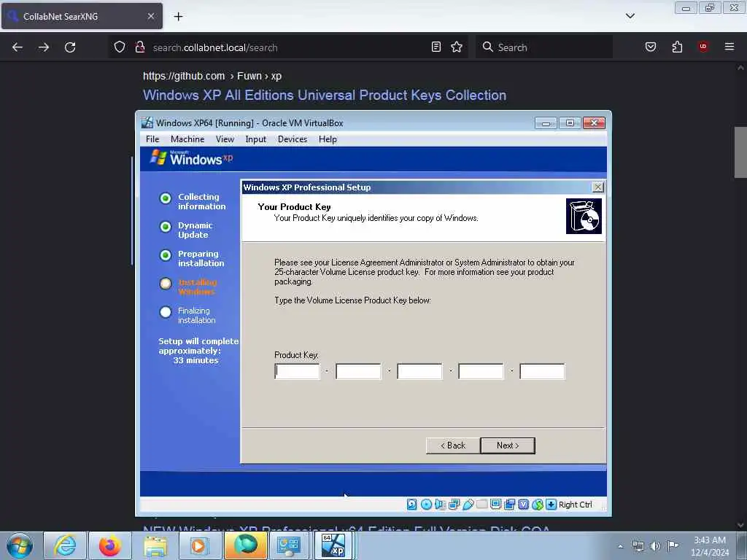Image resolution: width=747 pixels, height=560 pixels.
Task: Open Windows XP Universal Product Keys link
Action: (x=325, y=96)
